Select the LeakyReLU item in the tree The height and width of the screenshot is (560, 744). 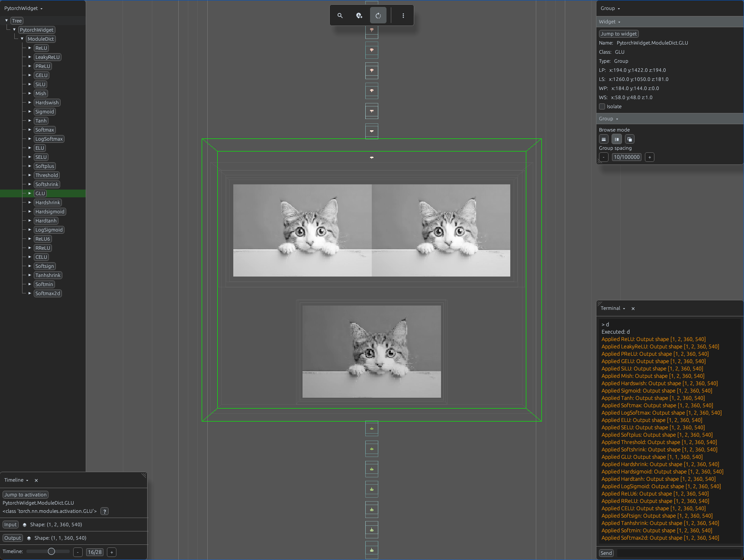(x=48, y=57)
